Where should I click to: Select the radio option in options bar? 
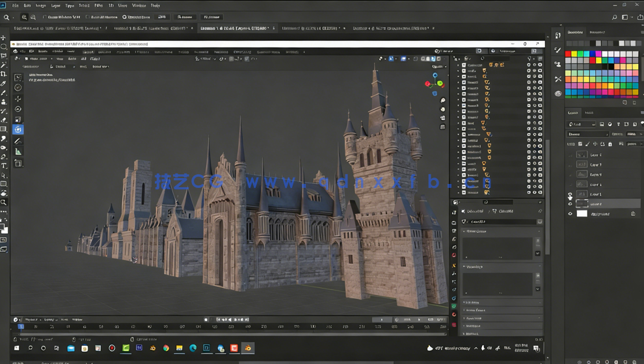pyautogui.click(x=124, y=18)
